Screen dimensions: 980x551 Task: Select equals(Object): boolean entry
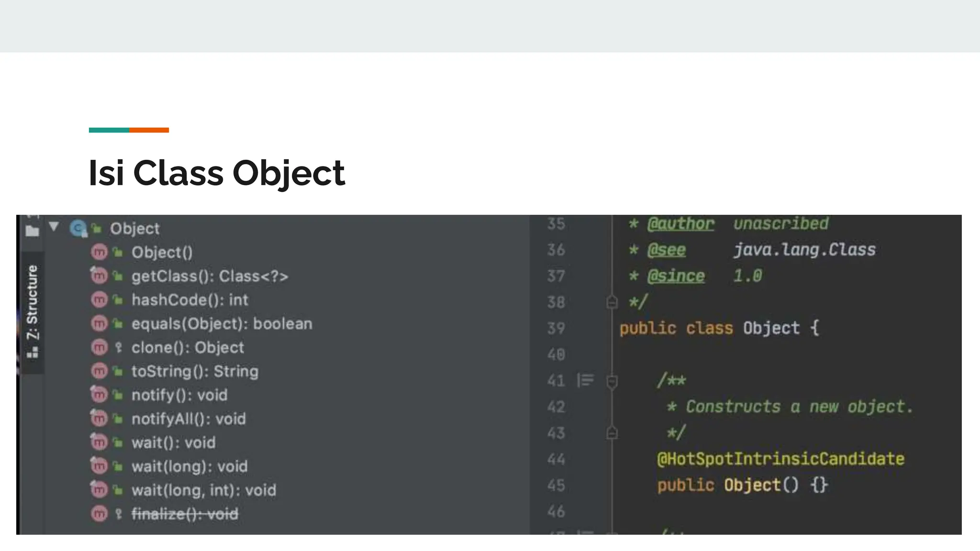coord(222,324)
